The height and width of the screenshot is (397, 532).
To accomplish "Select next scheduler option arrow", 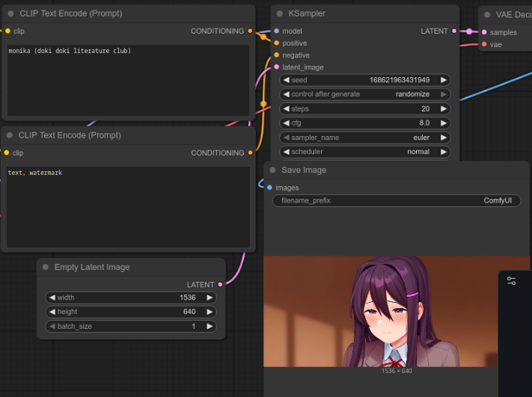I will point(443,152).
